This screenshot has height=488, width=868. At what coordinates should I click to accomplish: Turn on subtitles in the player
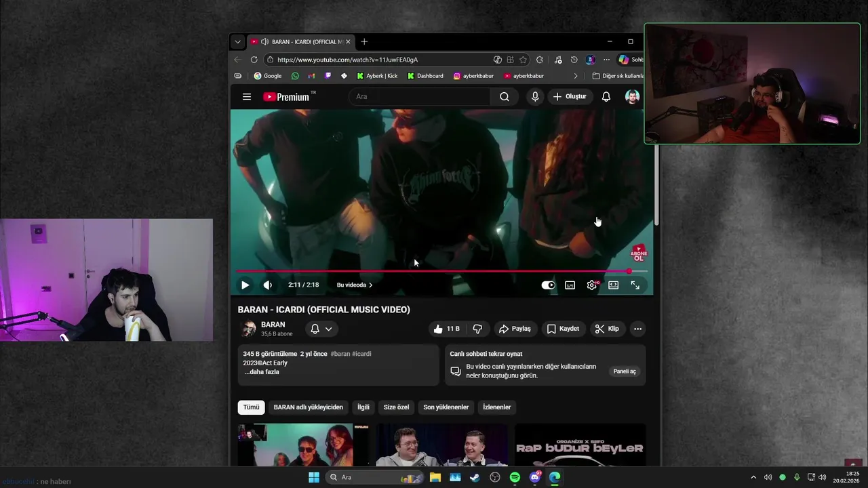coord(570,285)
